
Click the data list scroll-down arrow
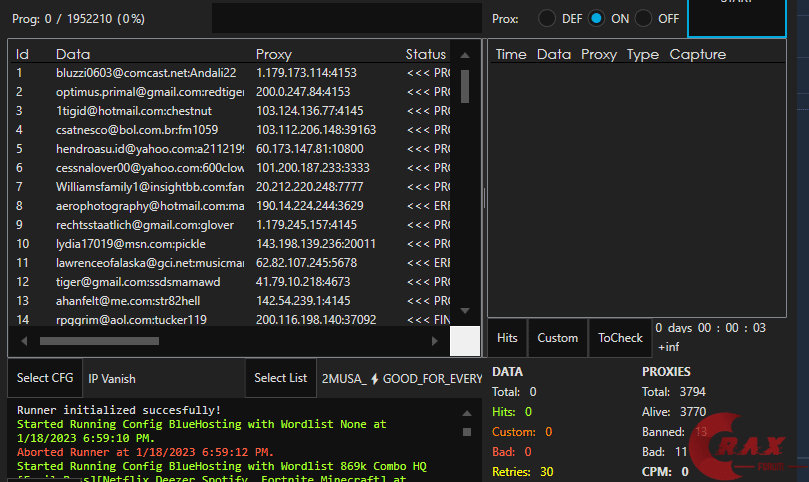point(465,311)
